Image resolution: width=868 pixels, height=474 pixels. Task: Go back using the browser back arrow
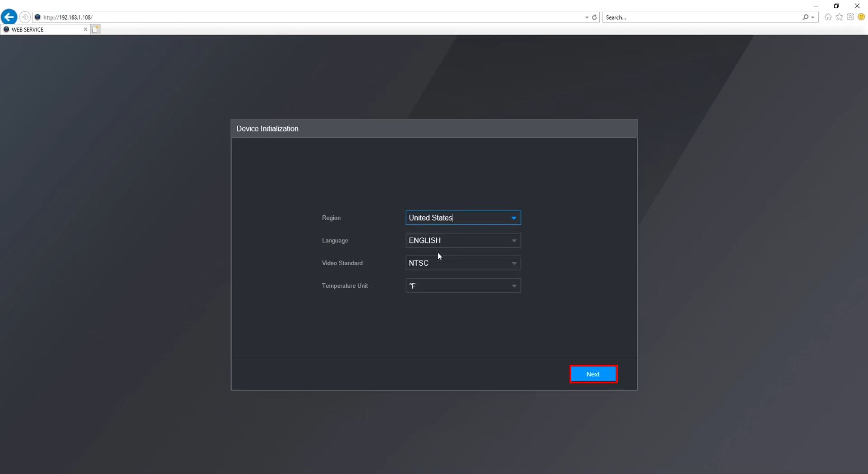coord(9,17)
